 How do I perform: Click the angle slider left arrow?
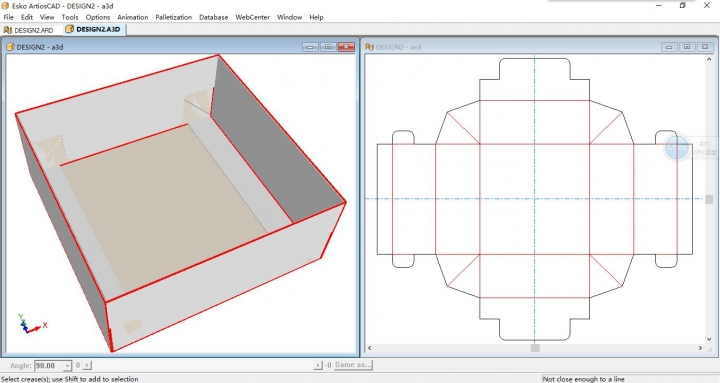pyautogui.click(x=87, y=366)
